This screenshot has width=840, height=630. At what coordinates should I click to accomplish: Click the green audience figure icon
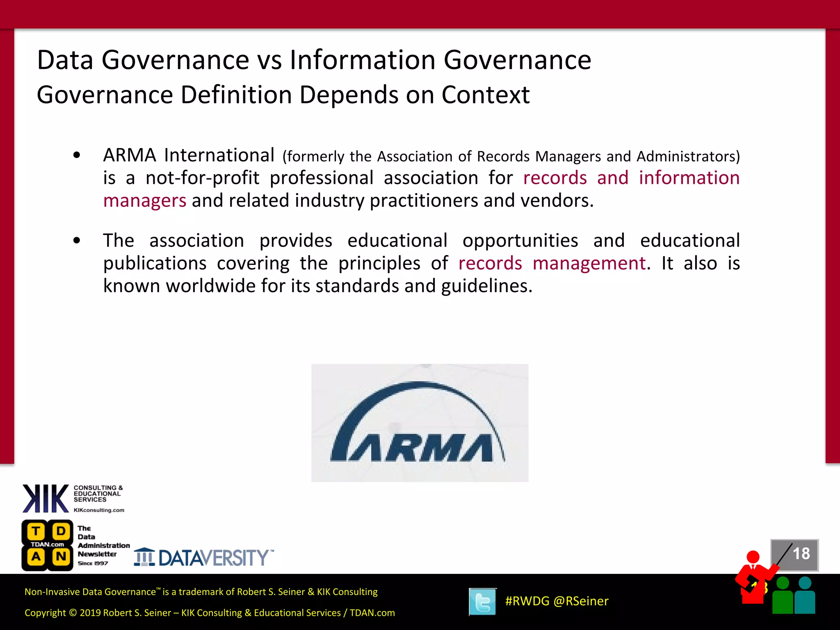[x=783, y=595]
